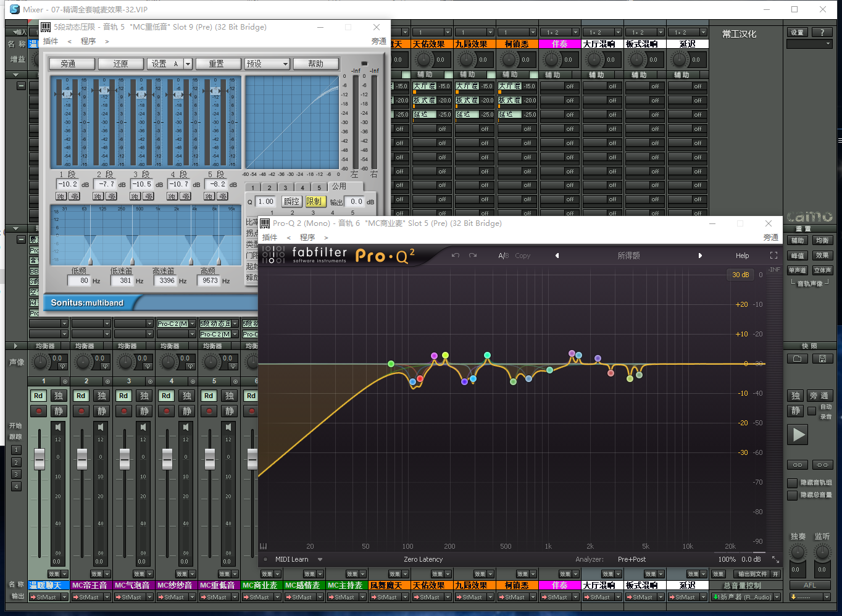Click the Help button in Pro-Q 2
Screen dimensions: 842x616
click(742, 256)
